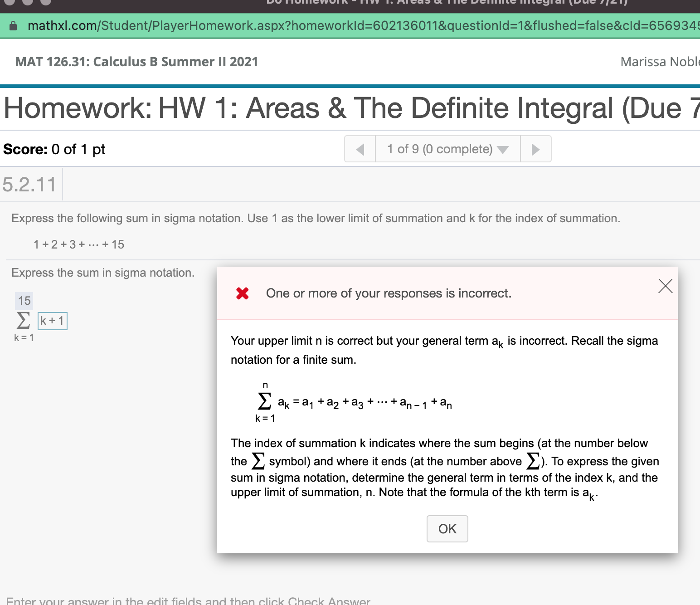This screenshot has height=605, width=700.
Task: Click the question number 5.2.11 label
Action: point(29,184)
